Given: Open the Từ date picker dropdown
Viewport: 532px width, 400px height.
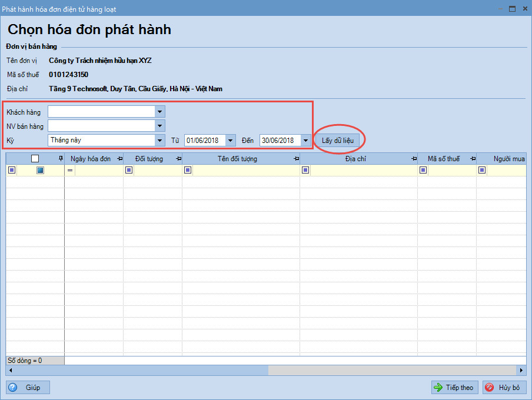Looking at the screenshot, I should (x=230, y=140).
